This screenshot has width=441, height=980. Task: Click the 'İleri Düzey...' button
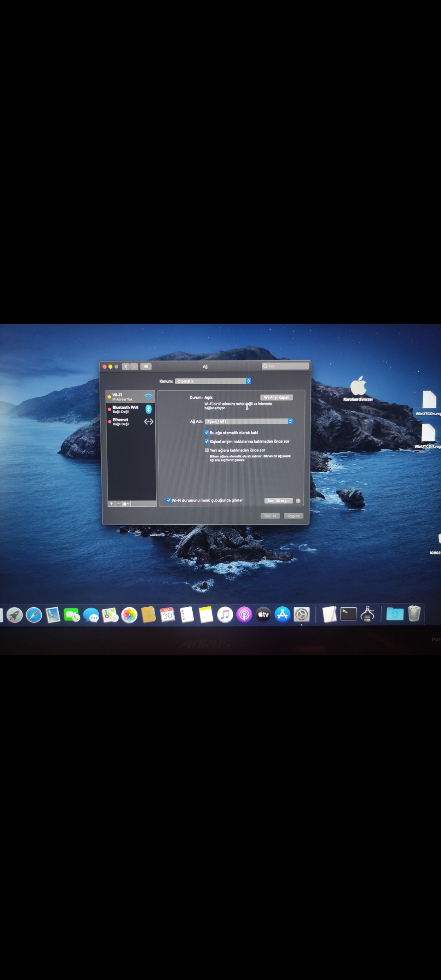[x=278, y=501]
